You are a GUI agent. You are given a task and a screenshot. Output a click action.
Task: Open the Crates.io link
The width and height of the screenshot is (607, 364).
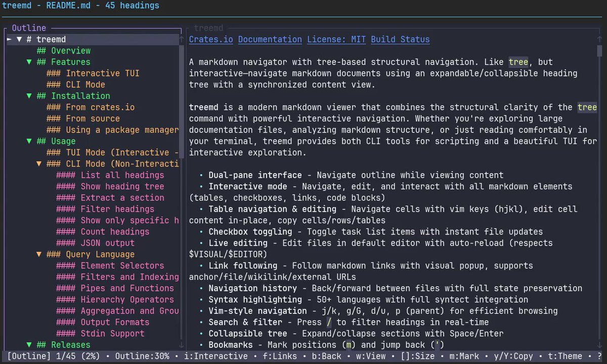(x=211, y=39)
